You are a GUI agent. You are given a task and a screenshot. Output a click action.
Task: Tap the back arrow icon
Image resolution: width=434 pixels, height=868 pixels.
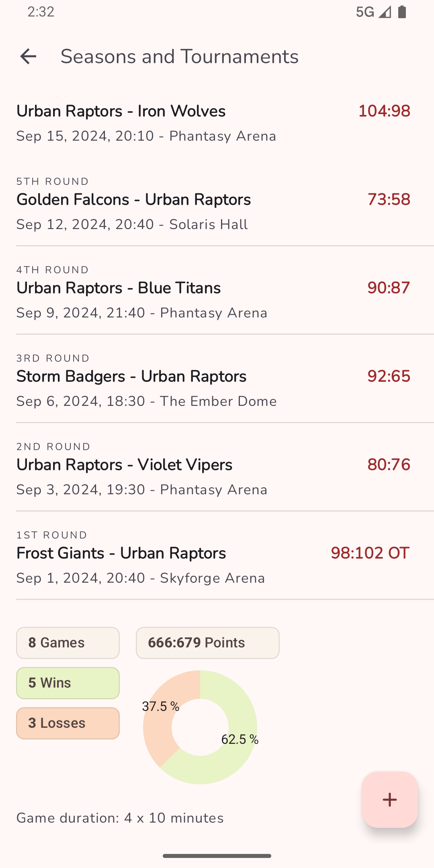click(x=28, y=56)
